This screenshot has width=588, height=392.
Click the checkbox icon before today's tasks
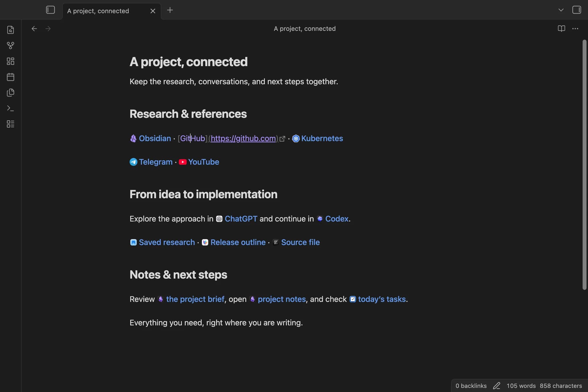353,299
